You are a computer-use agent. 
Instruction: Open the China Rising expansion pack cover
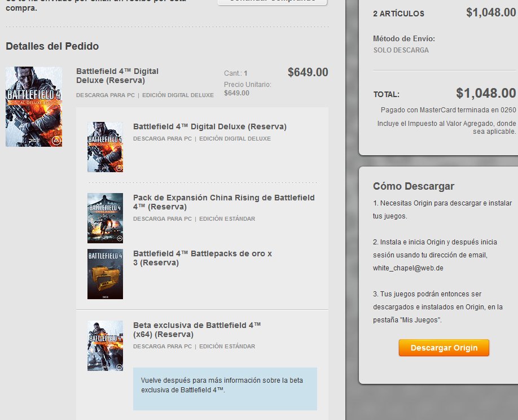(x=105, y=218)
